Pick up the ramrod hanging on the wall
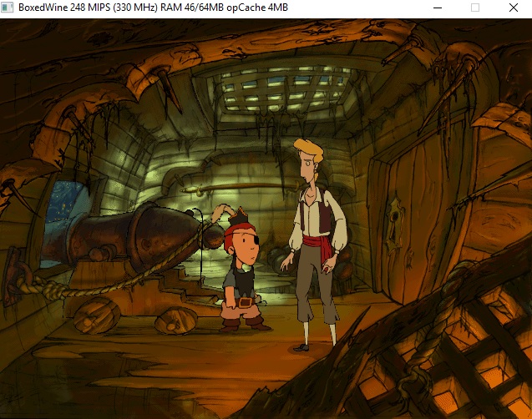 point(239,188)
